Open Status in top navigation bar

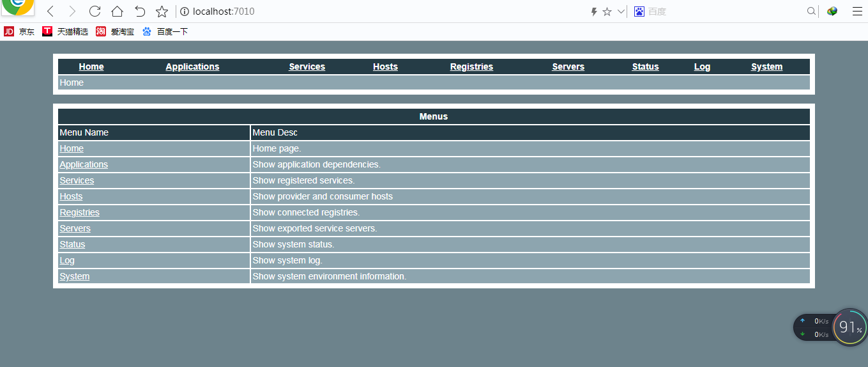point(645,66)
